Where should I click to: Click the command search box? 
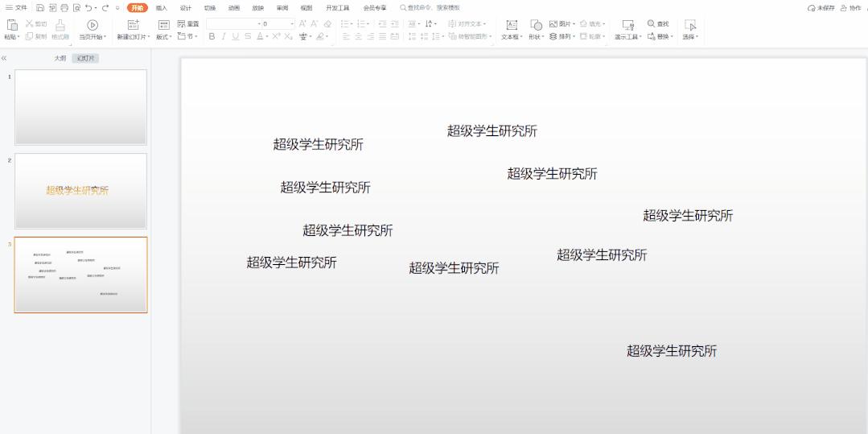(430, 8)
